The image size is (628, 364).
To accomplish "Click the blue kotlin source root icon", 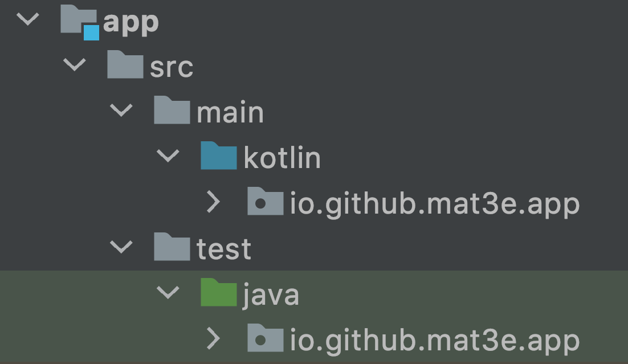I will (218, 157).
